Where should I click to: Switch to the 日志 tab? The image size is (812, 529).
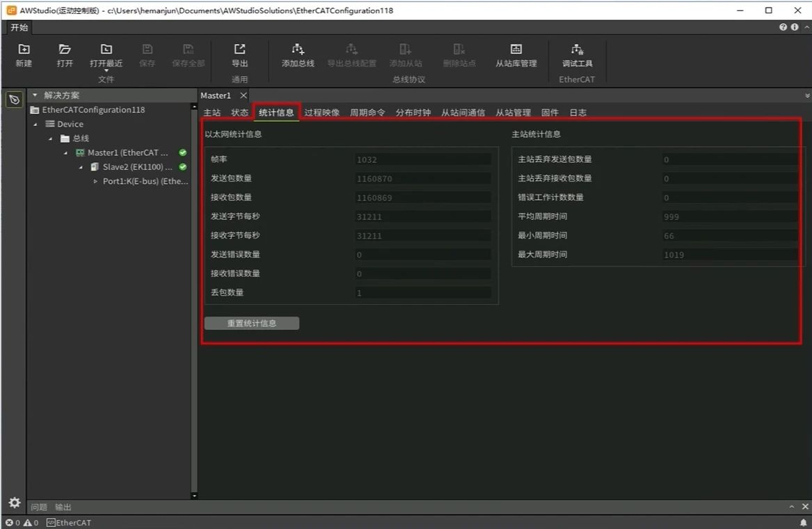[x=578, y=113]
